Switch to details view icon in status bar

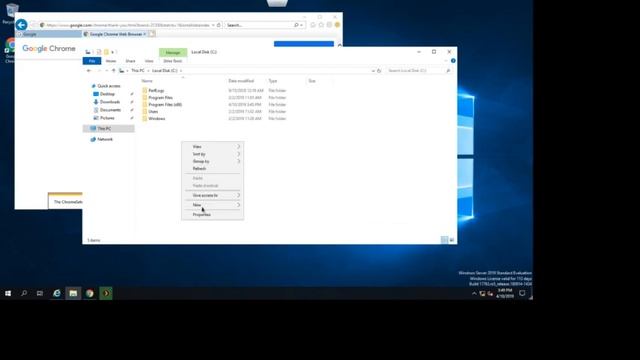[444, 240]
